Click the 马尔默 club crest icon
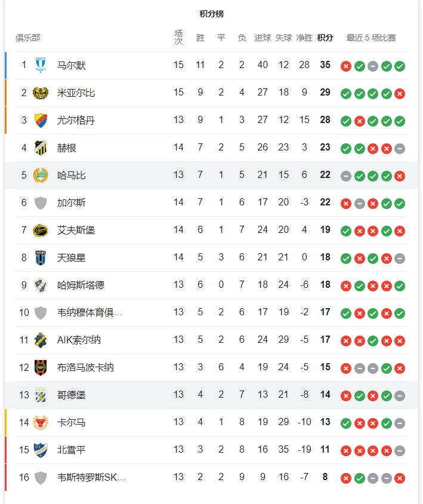Viewport: 423px width, 504px height. (41, 65)
